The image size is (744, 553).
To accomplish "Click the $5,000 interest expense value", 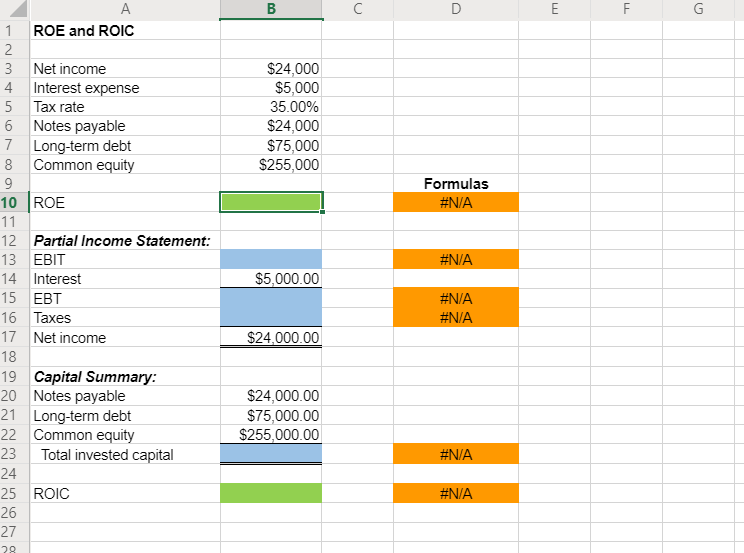I will pos(297,88).
